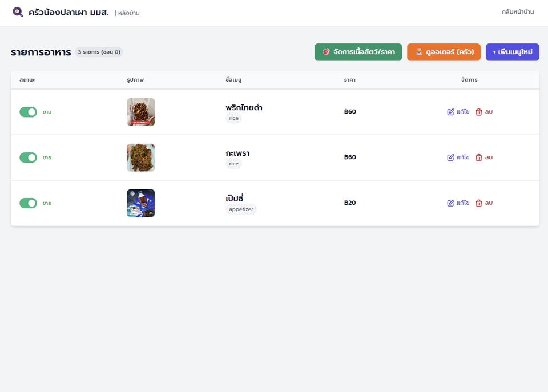Click the ชื่อเมนู column header

point(233,80)
